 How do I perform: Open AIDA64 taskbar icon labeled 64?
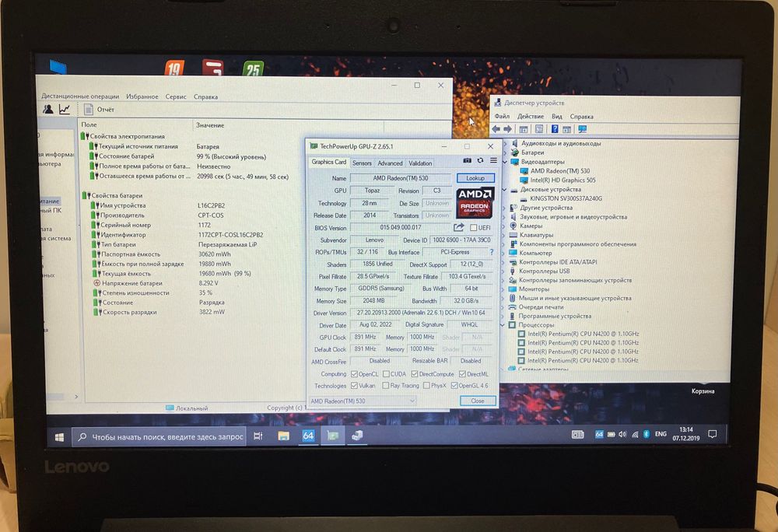coord(308,436)
